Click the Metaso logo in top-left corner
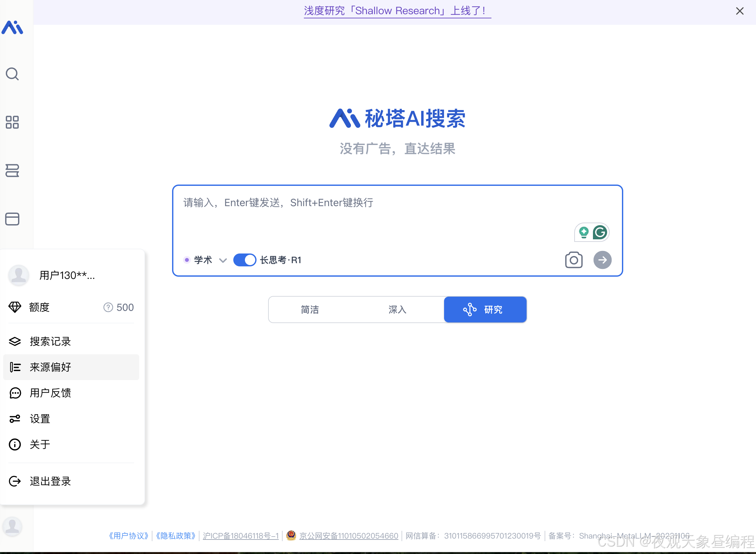This screenshot has width=756, height=554. [13, 27]
